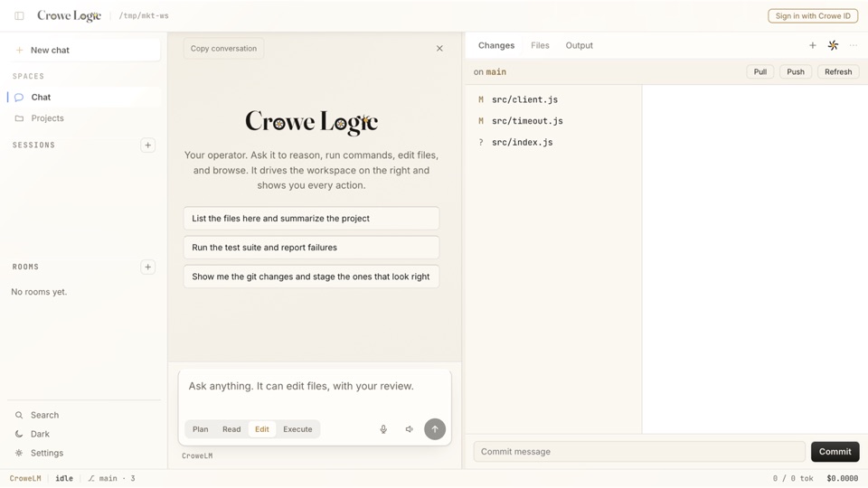Pull from remote
The height and width of the screenshot is (488, 868).
pyautogui.click(x=760, y=72)
